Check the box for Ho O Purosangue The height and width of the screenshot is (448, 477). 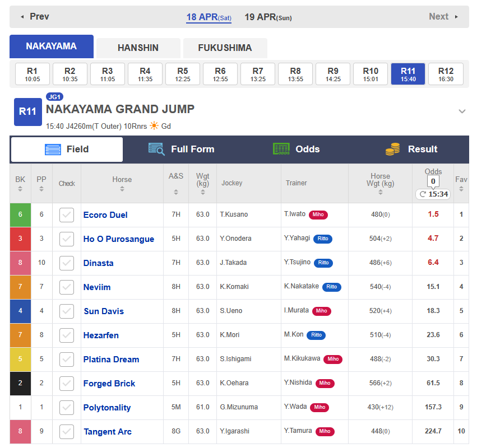coord(67,239)
